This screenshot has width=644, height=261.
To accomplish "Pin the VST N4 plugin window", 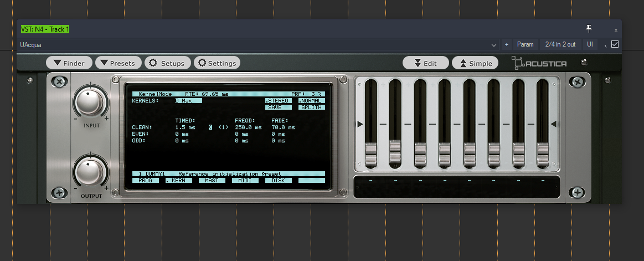I will click(x=589, y=29).
